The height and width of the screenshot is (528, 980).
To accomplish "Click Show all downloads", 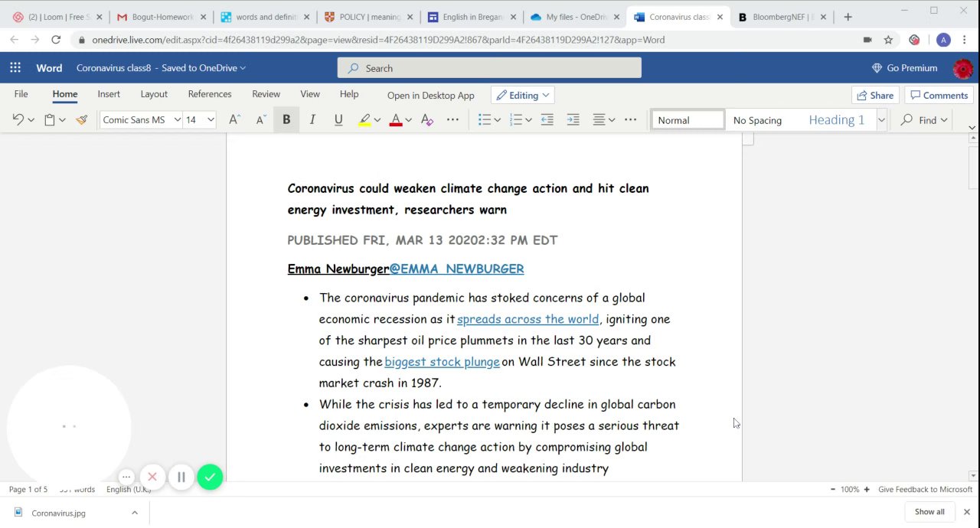I will 929,512.
